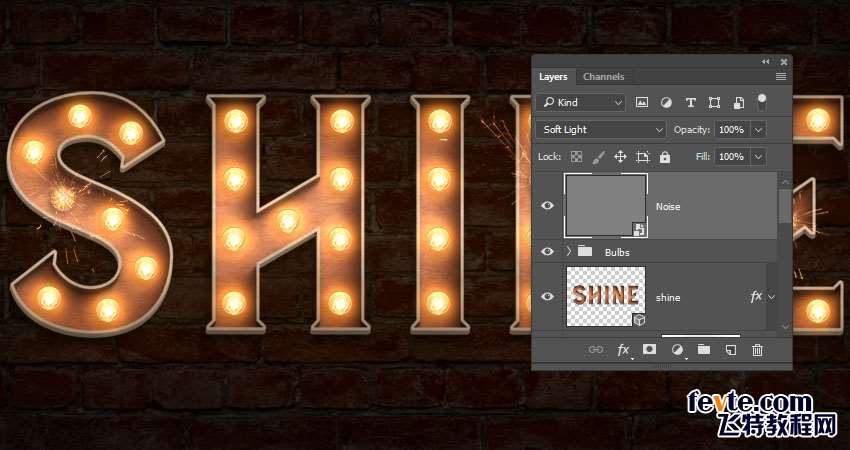
Task: Filter for type layers
Action: click(x=691, y=102)
